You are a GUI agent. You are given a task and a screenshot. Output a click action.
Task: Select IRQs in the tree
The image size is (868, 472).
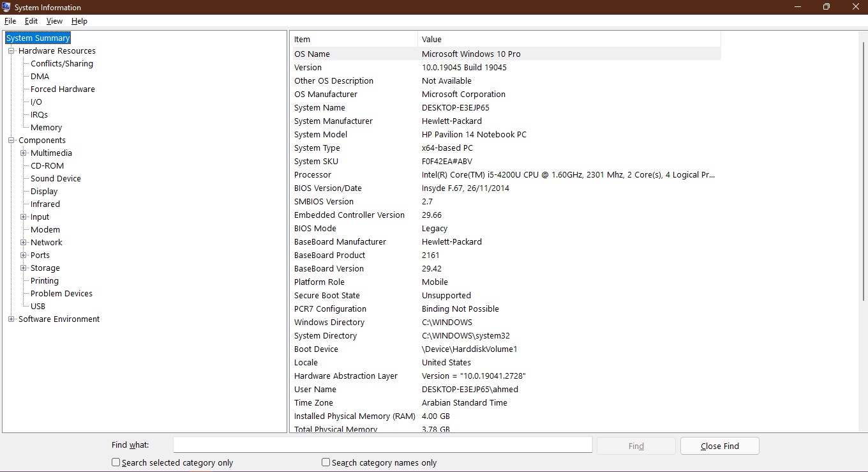click(x=39, y=115)
